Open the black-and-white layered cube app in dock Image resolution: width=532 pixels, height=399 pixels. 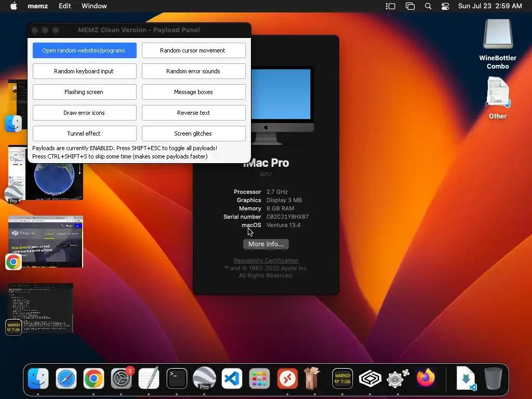tap(370, 378)
